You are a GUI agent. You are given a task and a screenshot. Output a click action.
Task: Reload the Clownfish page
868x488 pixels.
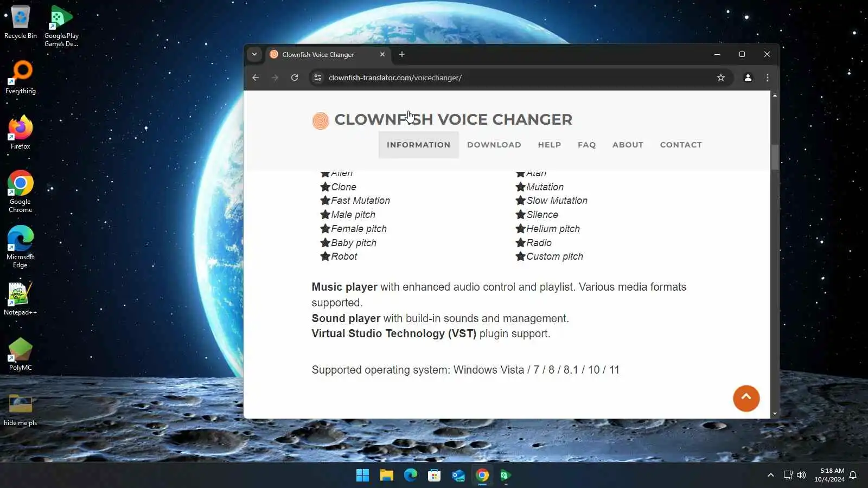[x=295, y=78]
